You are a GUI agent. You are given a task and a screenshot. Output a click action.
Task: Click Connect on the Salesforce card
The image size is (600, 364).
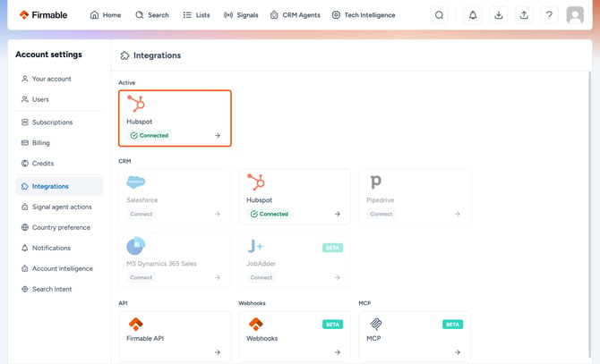click(141, 215)
